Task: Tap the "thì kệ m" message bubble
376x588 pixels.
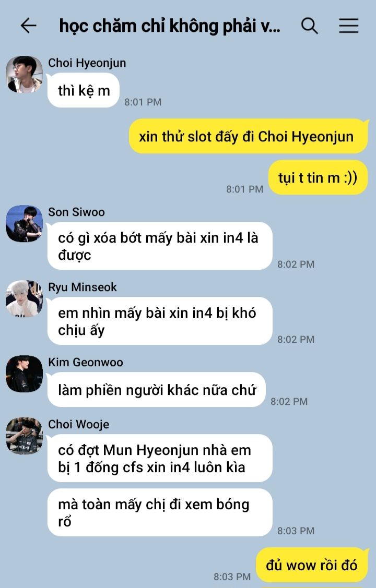Action: 84,90
